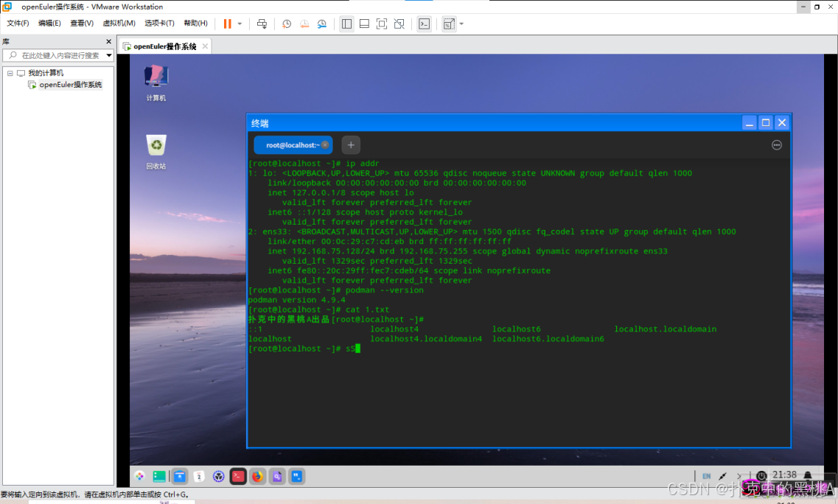The width and height of the screenshot is (838, 504).
Task: Open the 回收站 recycle bin desktop icon
Action: pyautogui.click(x=156, y=146)
